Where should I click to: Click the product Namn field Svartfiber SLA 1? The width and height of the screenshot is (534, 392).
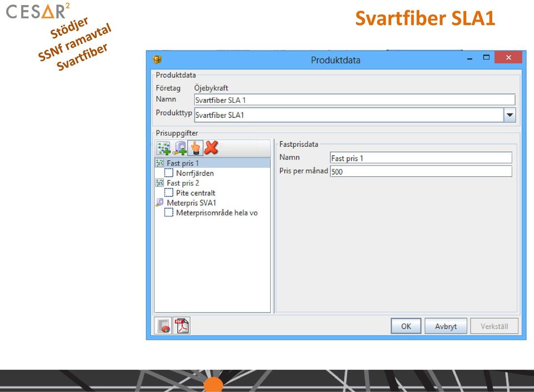pyautogui.click(x=354, y=100)
